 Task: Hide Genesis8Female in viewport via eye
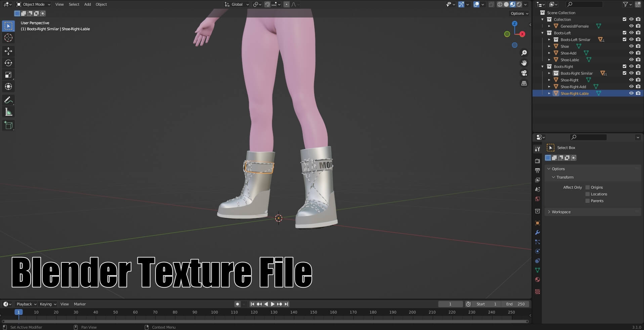point(631,26)
